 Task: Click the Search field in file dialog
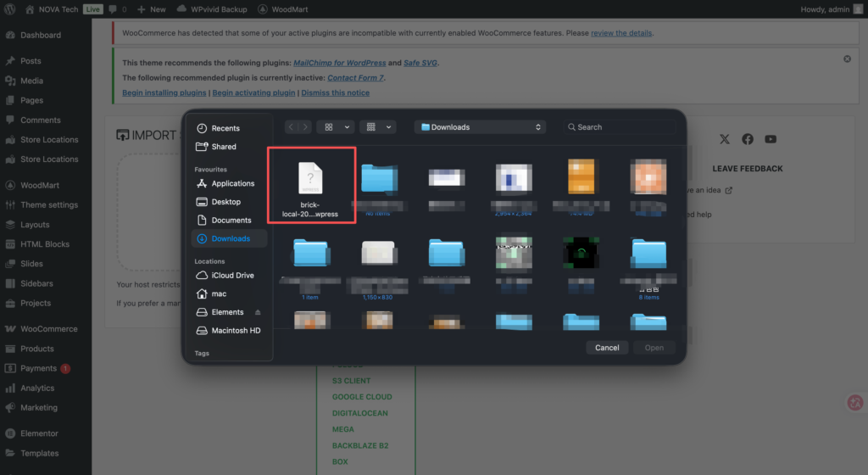click(620, 126)
